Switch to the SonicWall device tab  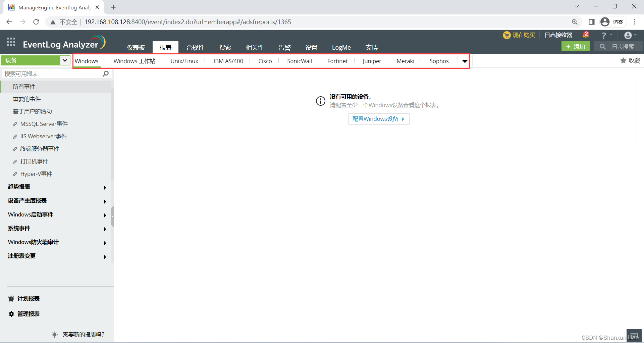tap(299, 61)
